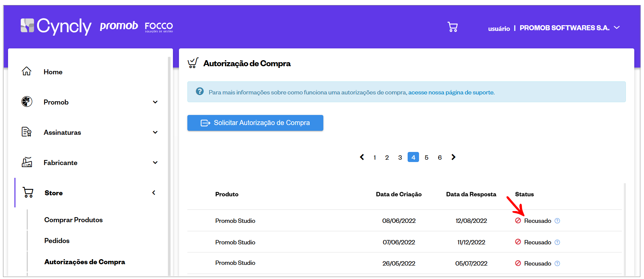644x279 pixels.
Task: Expand the Fabricante menu chevron
Action: point(155,162)
